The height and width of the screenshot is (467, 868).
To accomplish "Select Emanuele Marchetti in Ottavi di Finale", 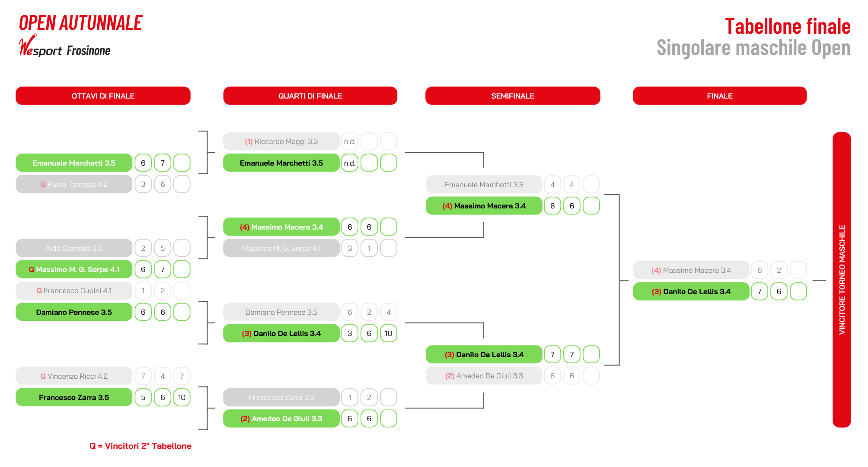I will 74,163.
